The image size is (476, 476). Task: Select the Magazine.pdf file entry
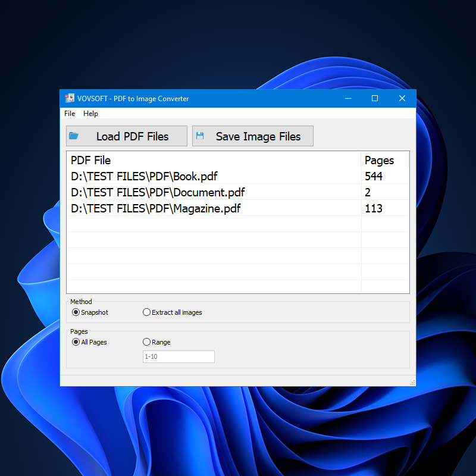tap(178, 208)
